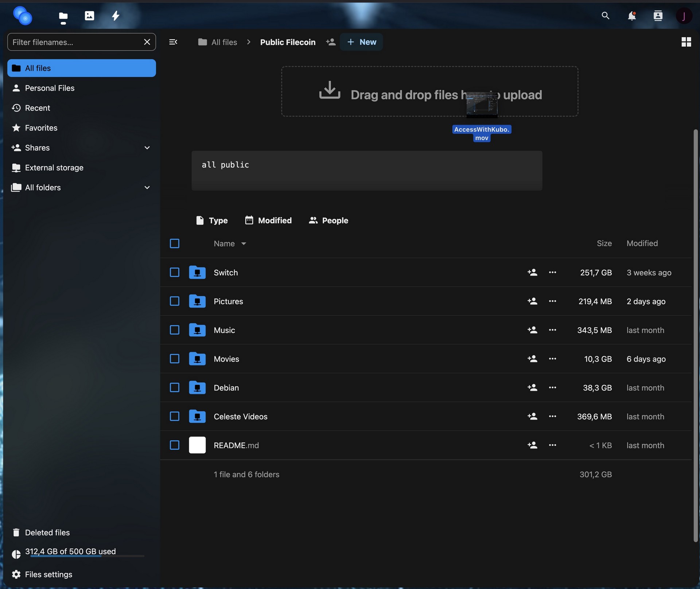Open actions menu for Pictures
700x589 pixels.
point(552,301)
